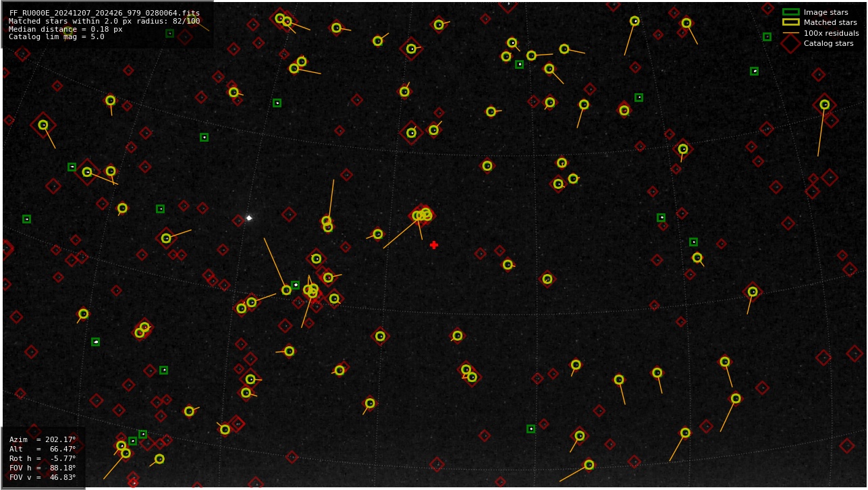Click the red plus marker at image center

pos(434,245)
